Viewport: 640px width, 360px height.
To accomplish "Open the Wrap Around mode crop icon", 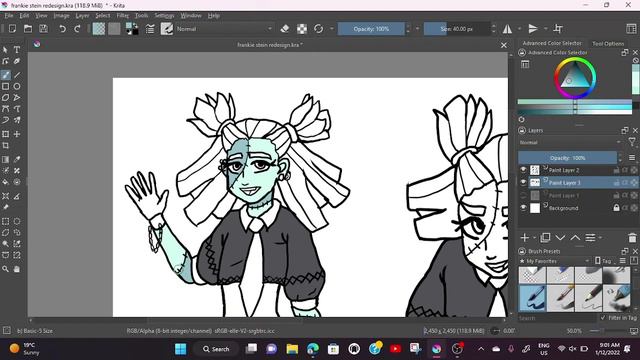I will pos(558,29).
